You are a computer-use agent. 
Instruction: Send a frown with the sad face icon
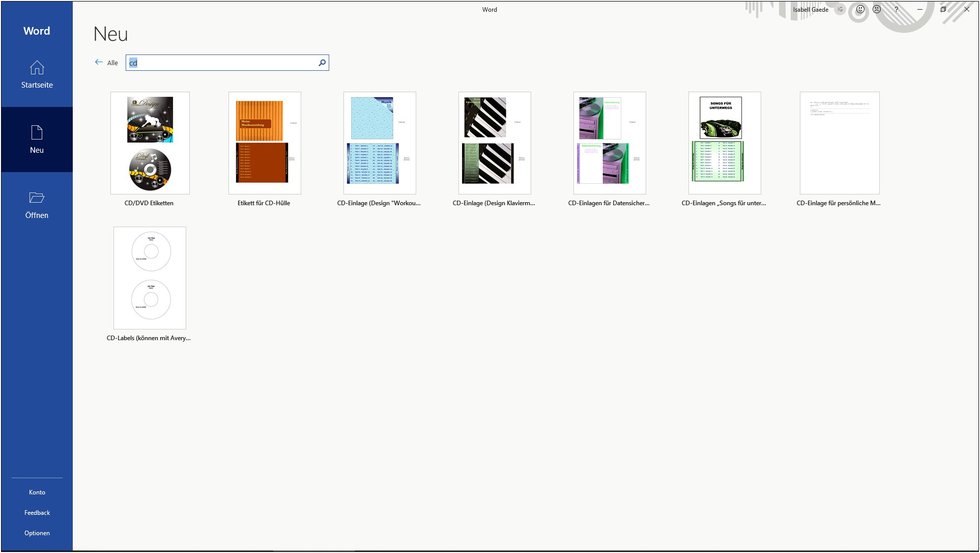pyautogui.click(x=877, y=9)
